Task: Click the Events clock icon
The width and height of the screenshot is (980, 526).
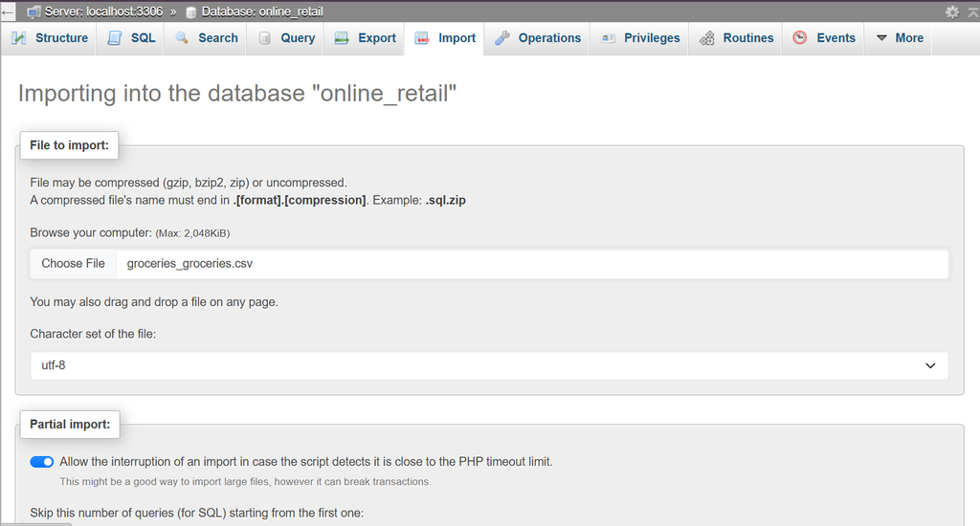Action: pos(800,38)
